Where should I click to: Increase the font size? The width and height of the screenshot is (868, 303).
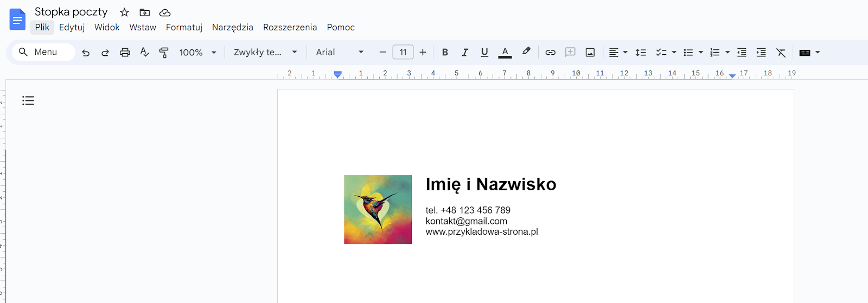423,53
